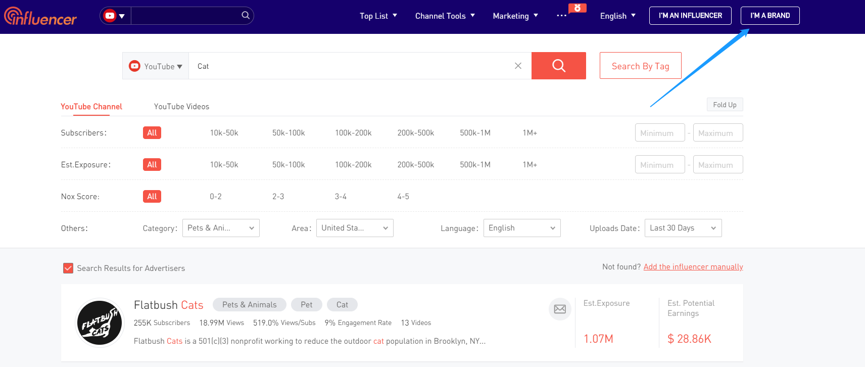Open Flatbush Cats channel avatar

click(x=100, y=323)
